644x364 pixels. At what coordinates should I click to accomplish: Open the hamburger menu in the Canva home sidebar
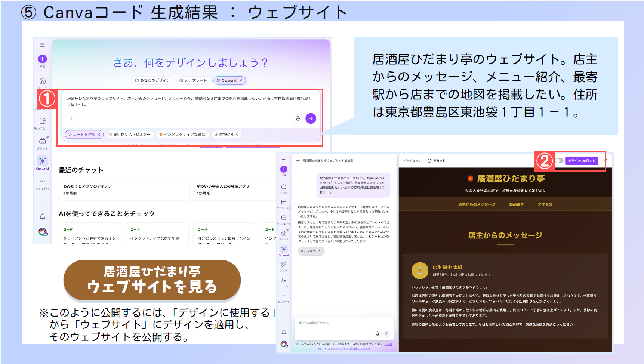[x=43, y=45]
